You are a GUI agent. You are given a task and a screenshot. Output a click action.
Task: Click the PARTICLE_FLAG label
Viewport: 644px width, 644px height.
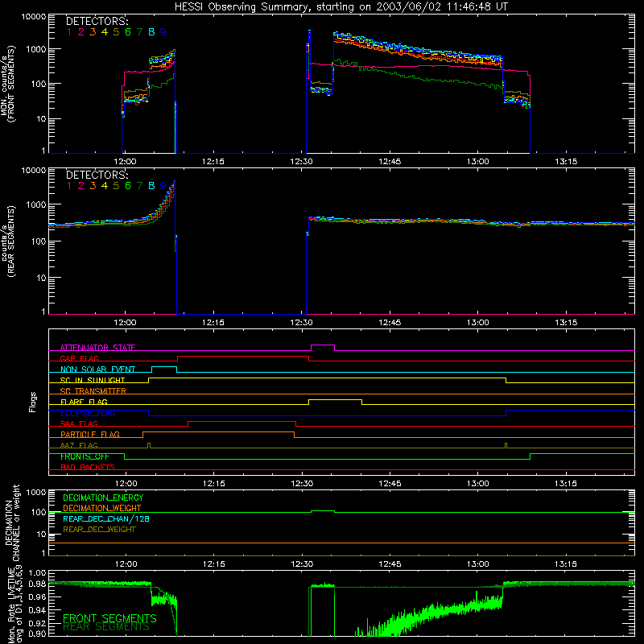coord(90,435)
